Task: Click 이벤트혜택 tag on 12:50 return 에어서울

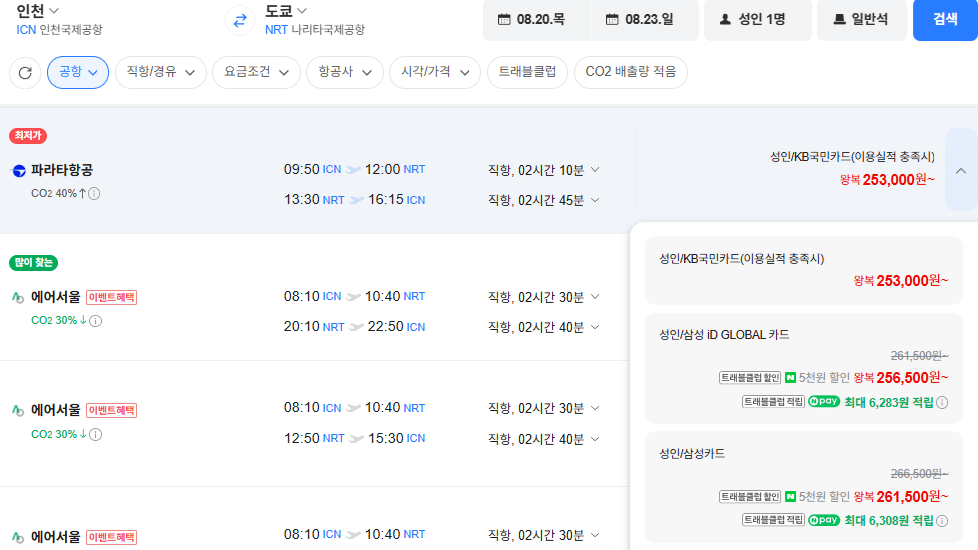Action: tap(112, 410)
